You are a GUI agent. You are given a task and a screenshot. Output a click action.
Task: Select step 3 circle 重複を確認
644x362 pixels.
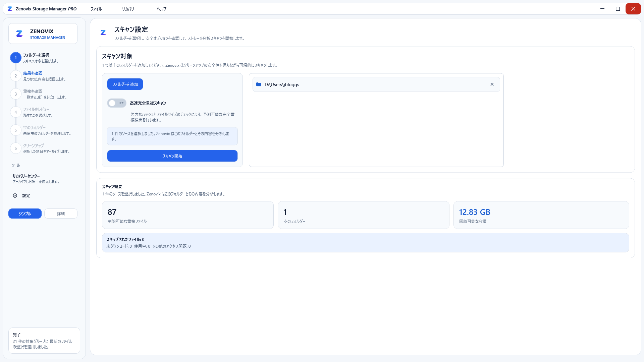(15, 94)
